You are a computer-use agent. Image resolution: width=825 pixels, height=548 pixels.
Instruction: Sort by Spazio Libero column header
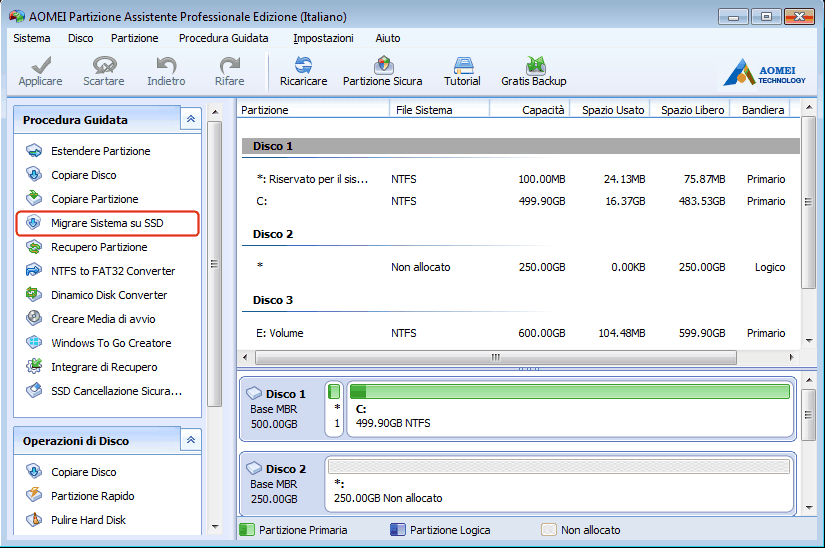(692, 110)
